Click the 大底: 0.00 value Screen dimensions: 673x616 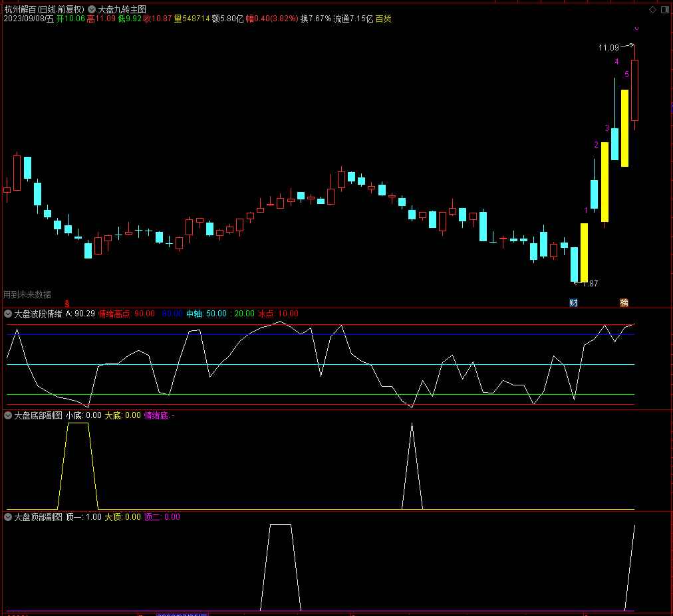click(123, 415)
